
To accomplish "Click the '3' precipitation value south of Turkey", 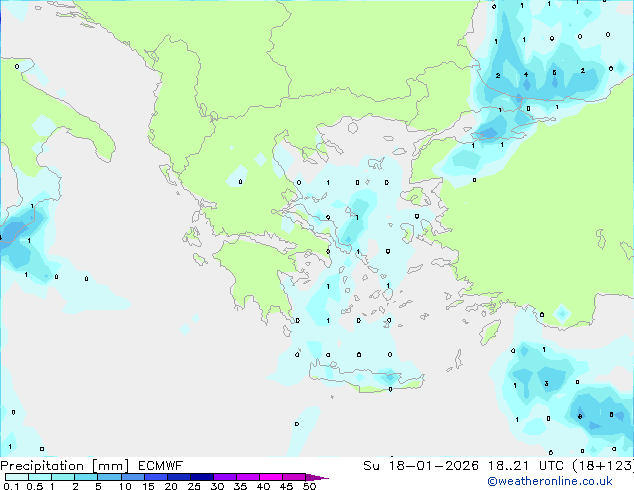I will point(546,384).
